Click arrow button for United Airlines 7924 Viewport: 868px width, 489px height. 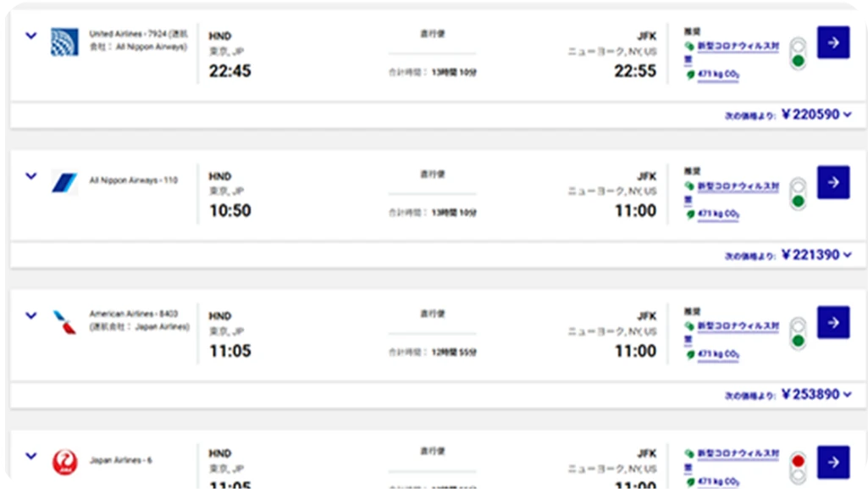833,42
